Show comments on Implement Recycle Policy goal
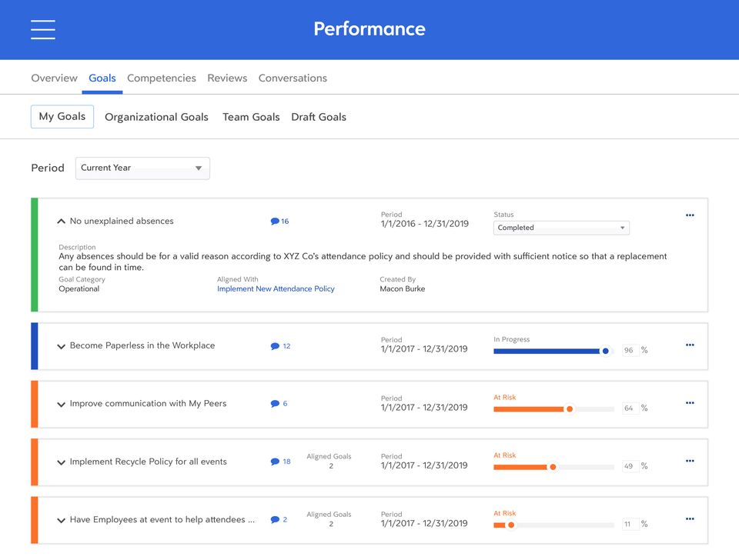The width and height of the screenshot is (739, 560). (280, 462)
